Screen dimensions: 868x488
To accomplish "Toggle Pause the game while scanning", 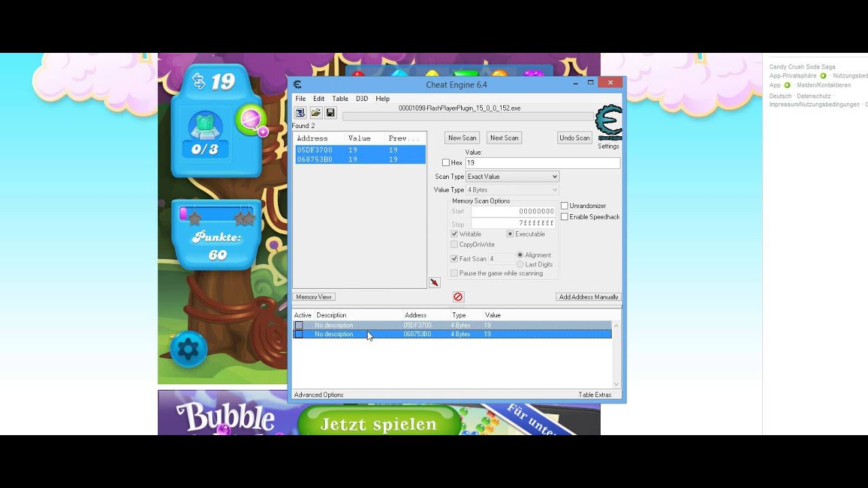I will pyautogui.click(x=454, y=273).
